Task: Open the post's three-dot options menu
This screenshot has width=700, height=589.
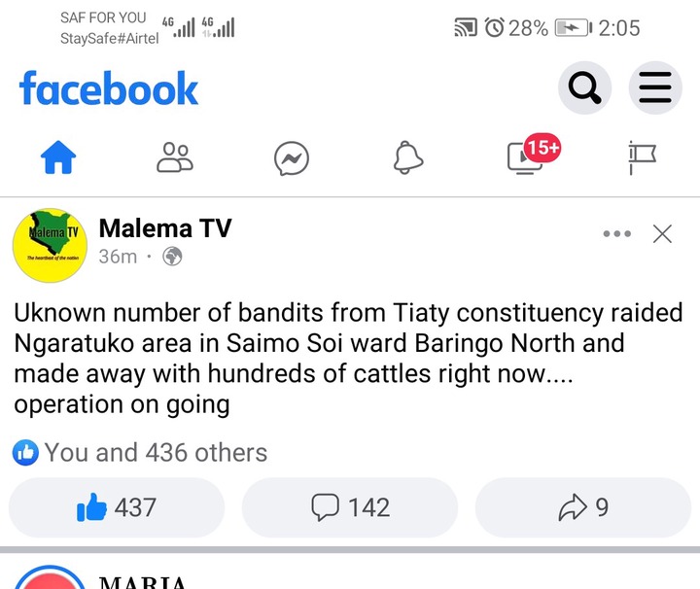Action: coord(617,234)
